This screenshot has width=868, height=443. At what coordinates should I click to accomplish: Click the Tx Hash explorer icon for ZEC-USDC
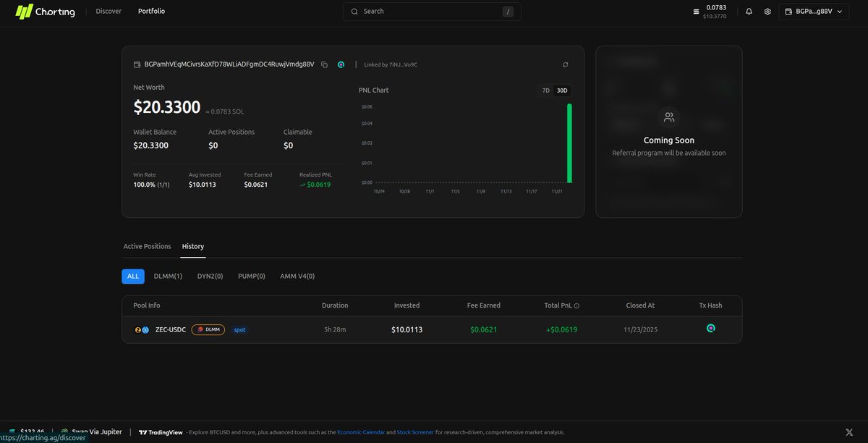711,328
